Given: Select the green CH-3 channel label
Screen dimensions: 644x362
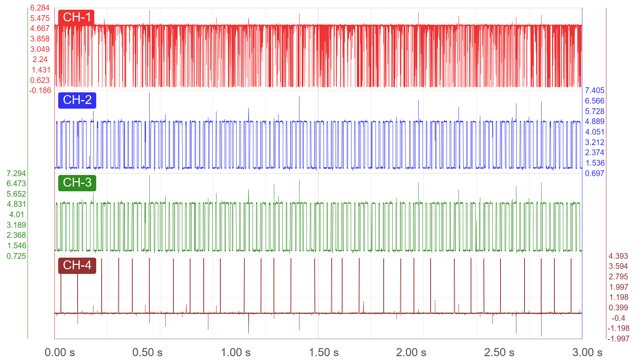Looking at the screenshot, I should tap(77, 183).
